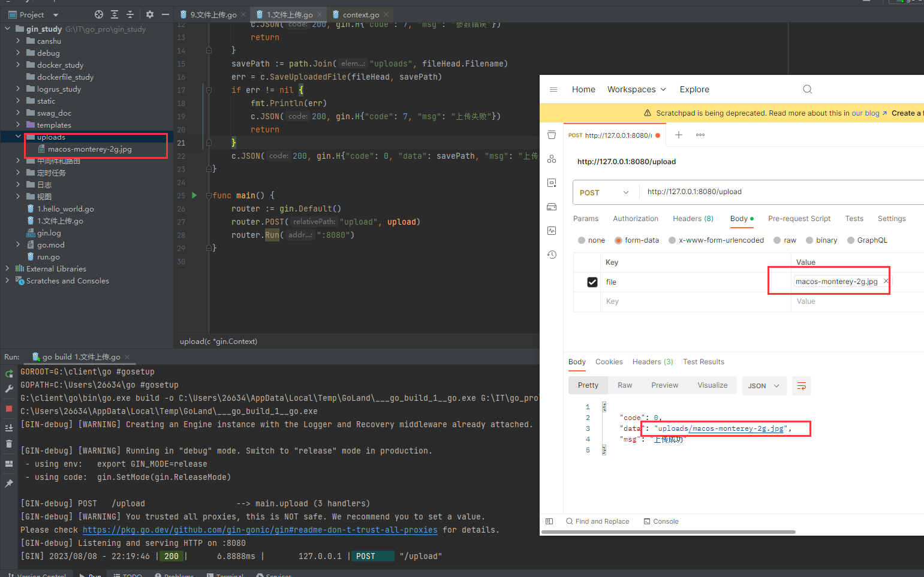This screenshot has height=577, width=924.
Task: Expand the docker_study folder
Action: pyautogui.click(x=18, y=65)
